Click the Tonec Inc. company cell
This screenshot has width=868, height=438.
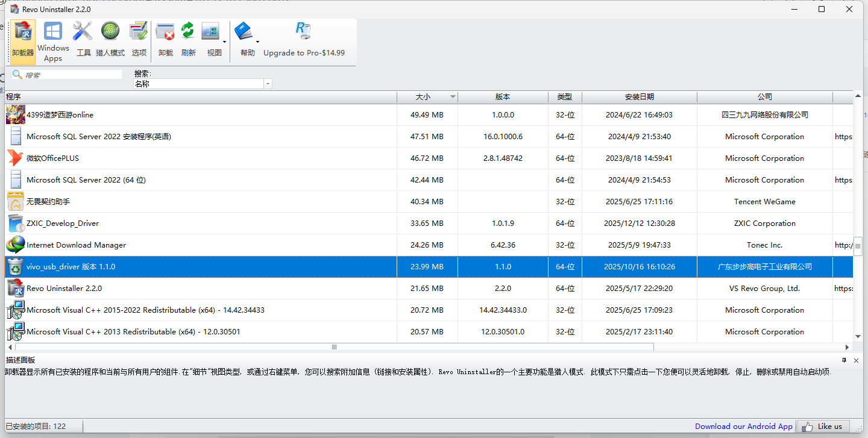click(764, 245)
